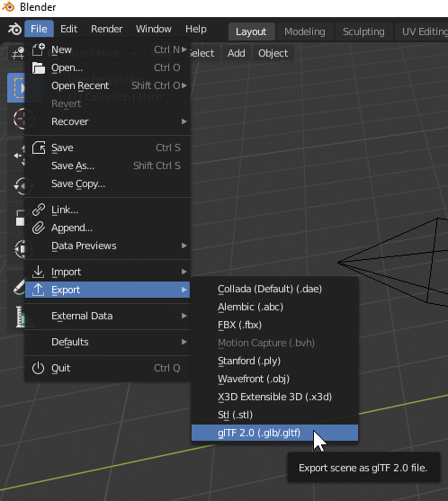Choose Quit from the File menu
This screenshot has width=448, height=501.
tap(108, 368)
